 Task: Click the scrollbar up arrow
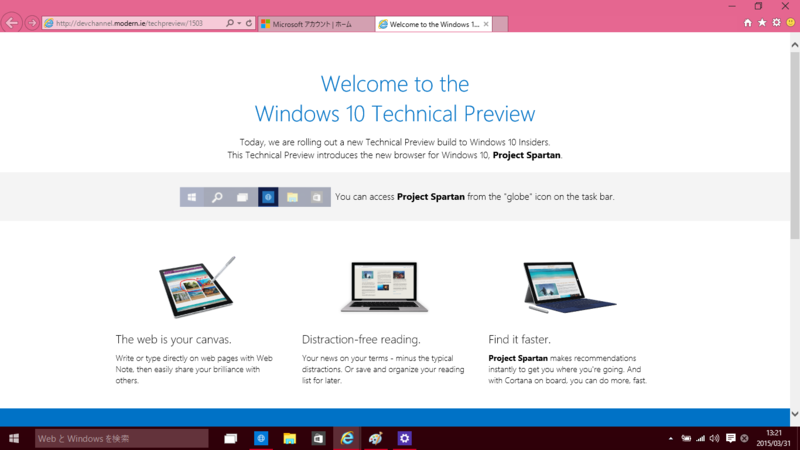pyautogui.click(x=795, y=45)
